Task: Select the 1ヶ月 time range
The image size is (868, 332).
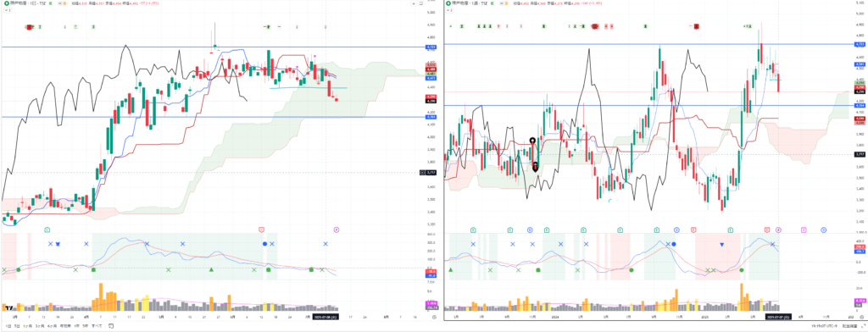Action: click(x=28, y=326)
